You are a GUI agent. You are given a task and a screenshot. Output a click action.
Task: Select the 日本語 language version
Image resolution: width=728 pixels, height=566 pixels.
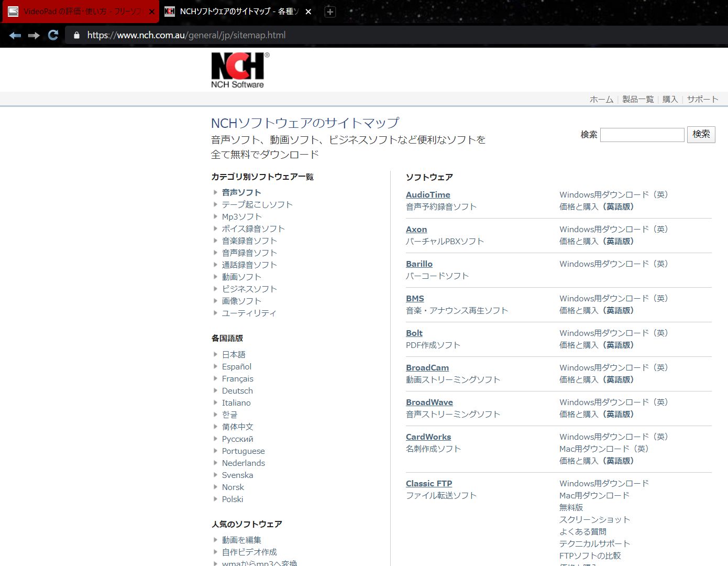coord(234,354)
